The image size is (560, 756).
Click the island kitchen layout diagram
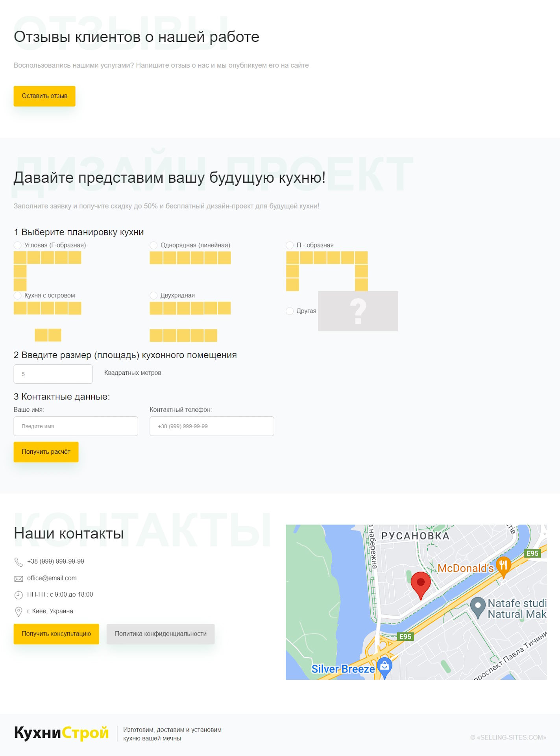(47, 322)
